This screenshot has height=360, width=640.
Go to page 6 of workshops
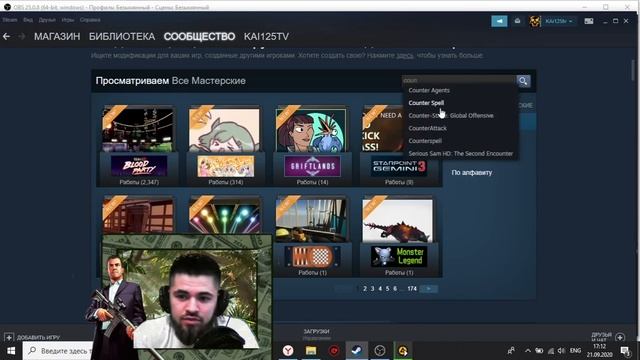[x=395, y=289]
